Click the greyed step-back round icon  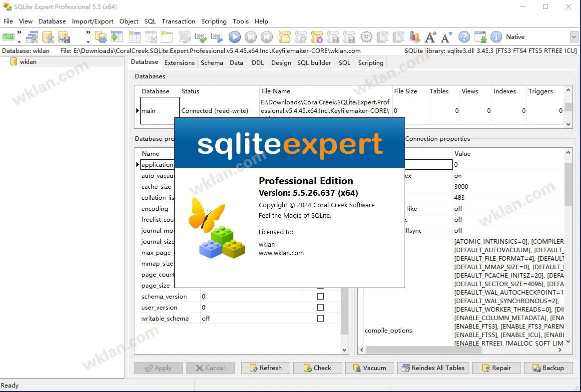pos(267,36)
